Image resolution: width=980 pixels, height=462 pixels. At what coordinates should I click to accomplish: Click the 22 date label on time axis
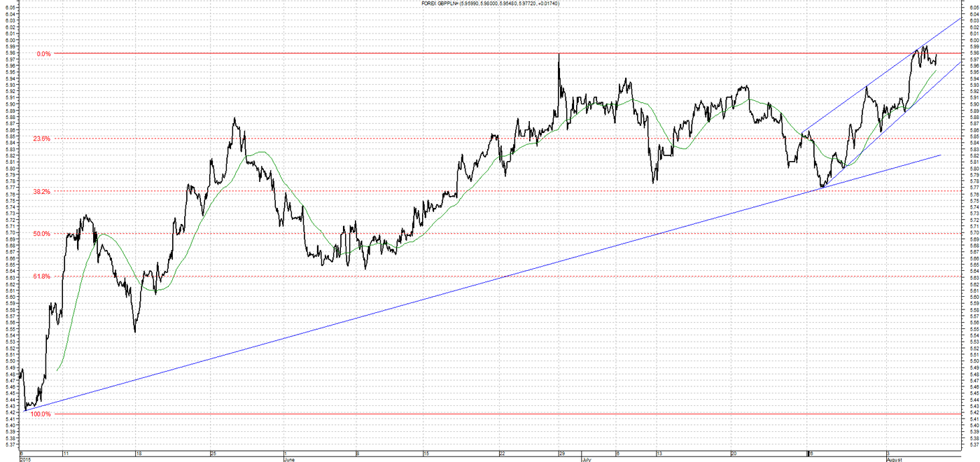pyautogui.click(x=501, y=454)
